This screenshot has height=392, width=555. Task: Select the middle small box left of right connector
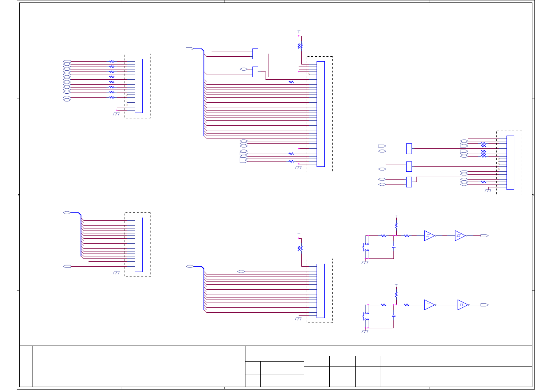click(x=409, y=166)
